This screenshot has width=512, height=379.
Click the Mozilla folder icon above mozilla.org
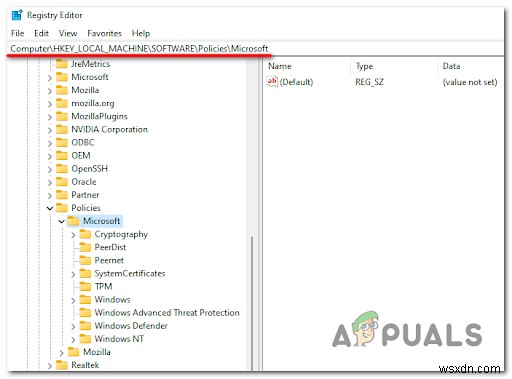(62, 90)
